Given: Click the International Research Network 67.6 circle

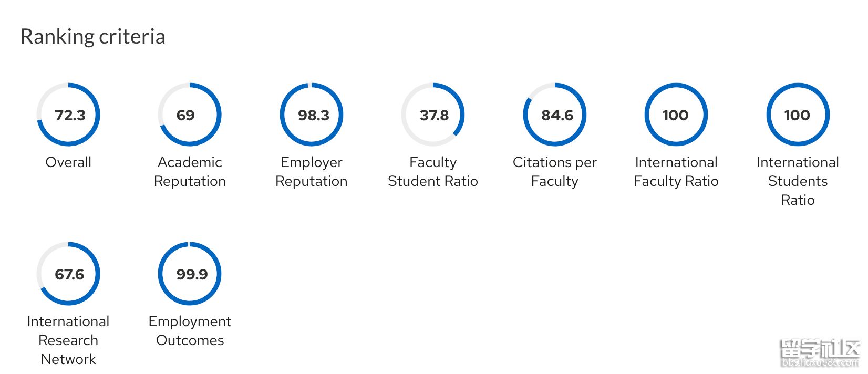Looking at the screenshot, I should pyautogui.click(x=68, y=274).
